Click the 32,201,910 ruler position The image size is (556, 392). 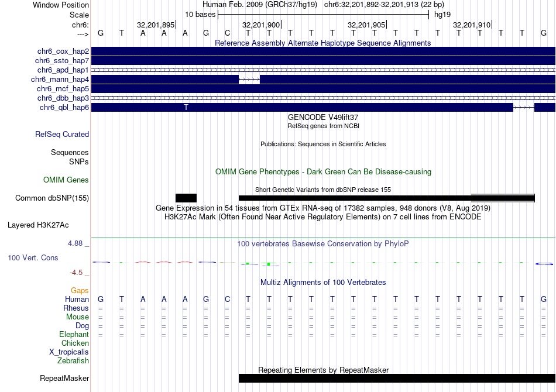pyautogui.click(x=472, y=25)
